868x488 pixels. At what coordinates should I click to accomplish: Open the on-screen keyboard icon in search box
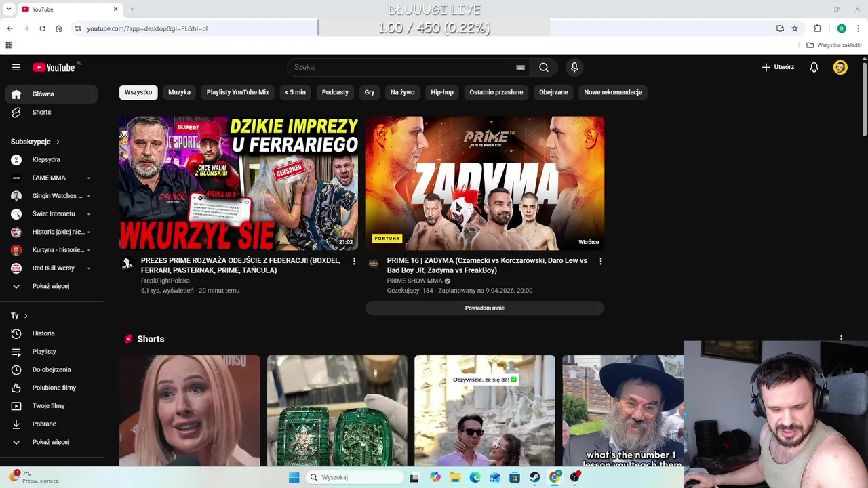coord(520,67)
